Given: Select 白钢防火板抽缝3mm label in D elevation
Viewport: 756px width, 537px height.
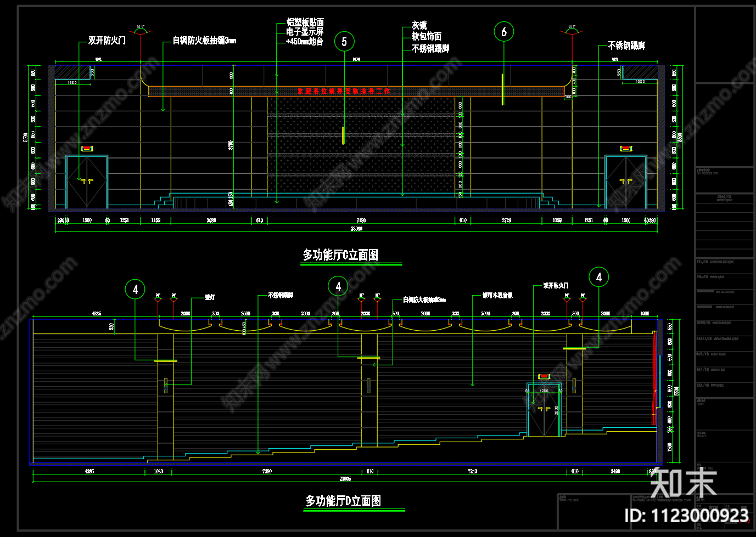Looking at the screenshot, I should pyautogui.click(x=424, y=299).
